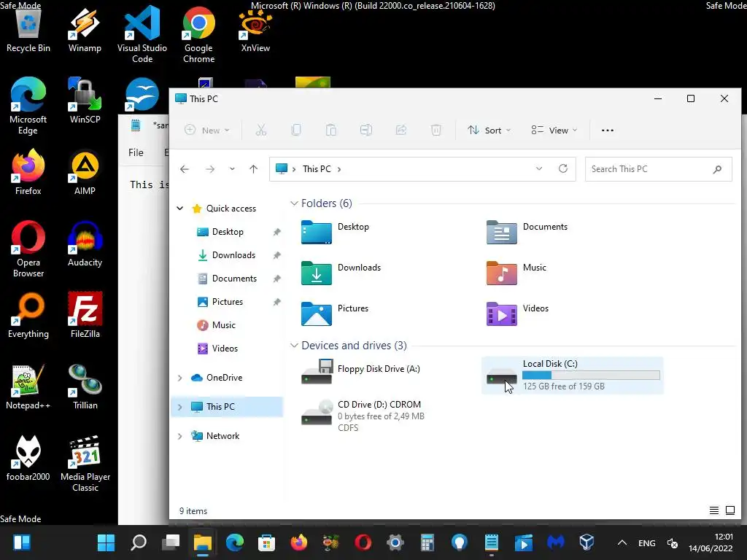The width and height of the screenshot is (747, 560).
Task: Select the CD Drive (D:) CDROM
Action: click(363, 415)
